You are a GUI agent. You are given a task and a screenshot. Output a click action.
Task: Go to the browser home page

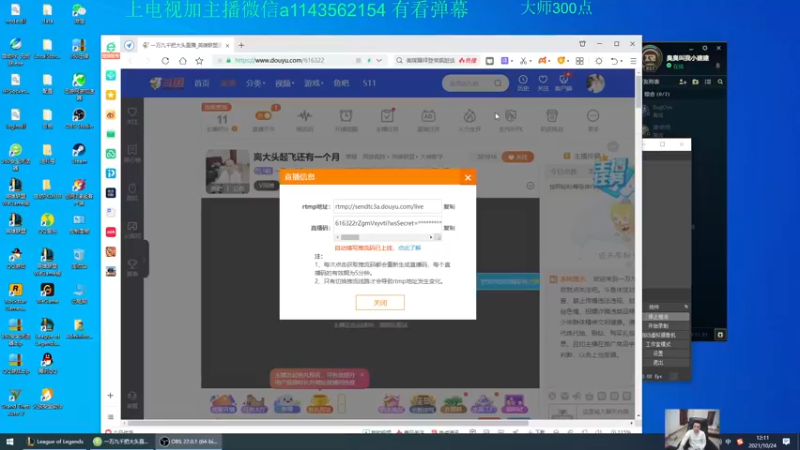click(183, 61)
